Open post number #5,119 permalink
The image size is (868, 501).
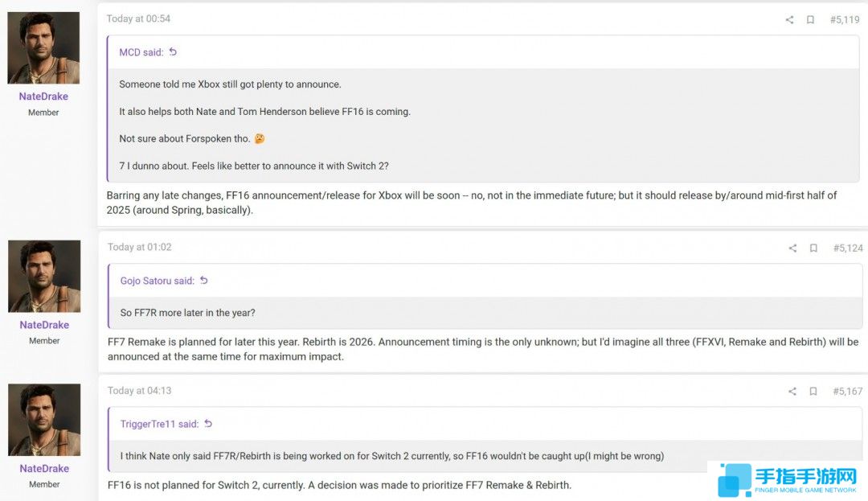coord(844,20)
